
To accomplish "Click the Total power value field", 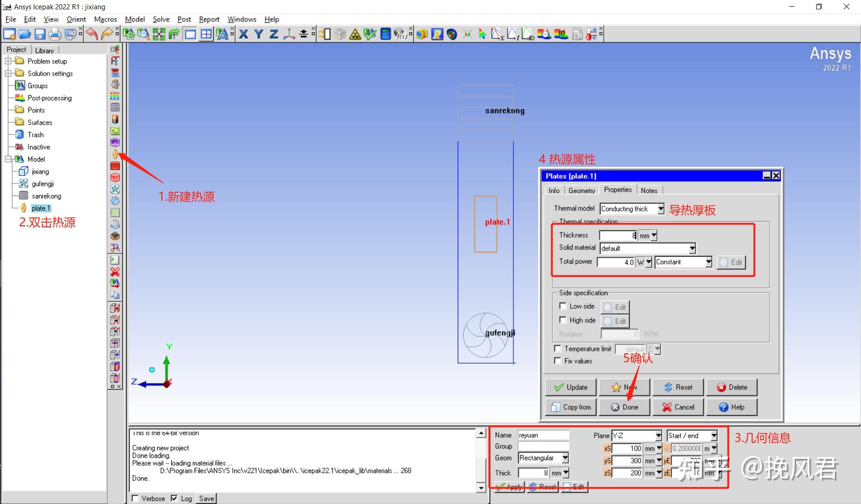I will coord(616,262).
